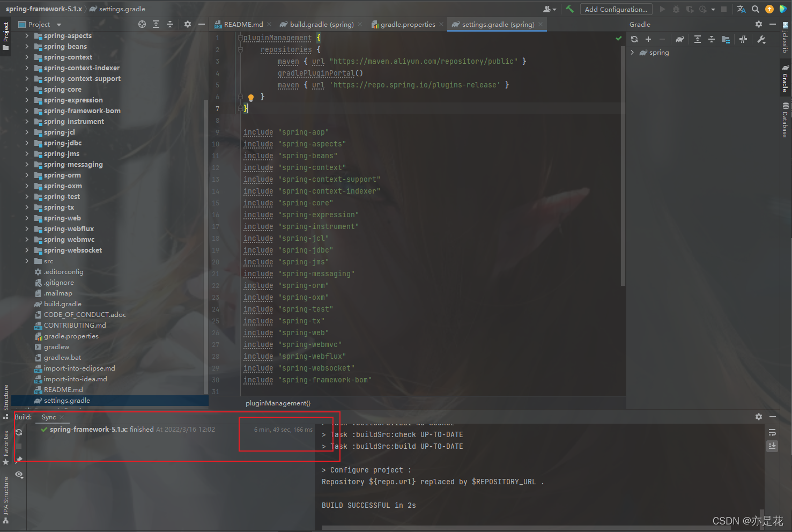Screen dimensions: 792x532
Task: Click the Build panel sync restart icon
Action: point(19,432)
